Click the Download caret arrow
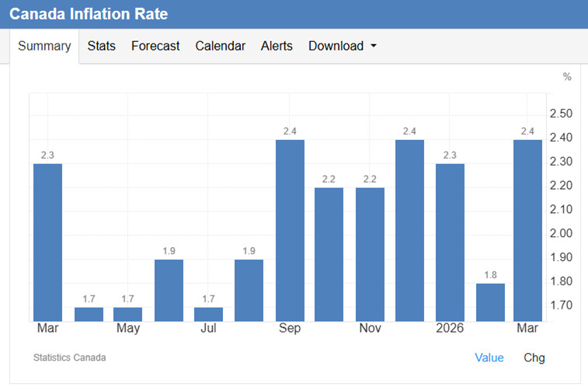This screenshot has width=588, height=391. (x=374, y=46)
